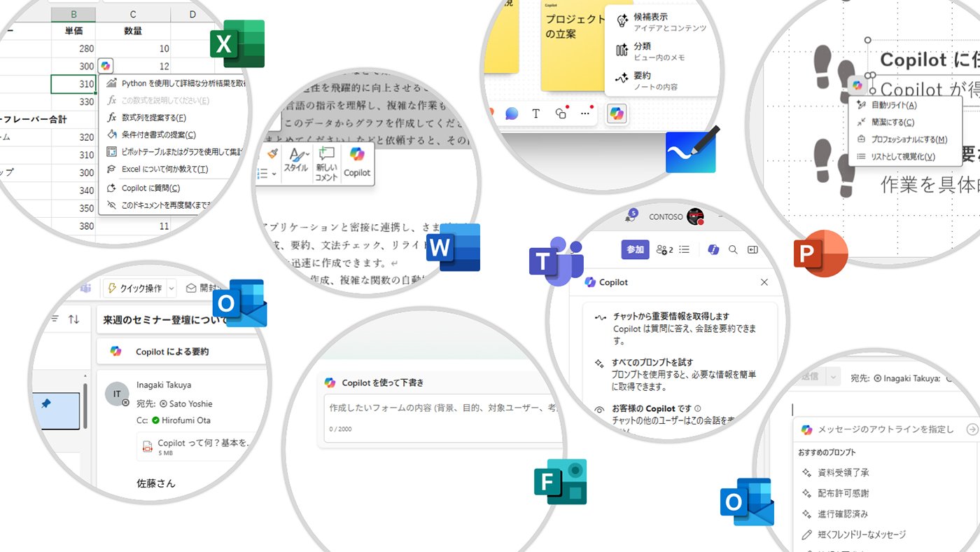Choose プロフェッショナルにする in PowerPoint menu

tap(906, 139)
